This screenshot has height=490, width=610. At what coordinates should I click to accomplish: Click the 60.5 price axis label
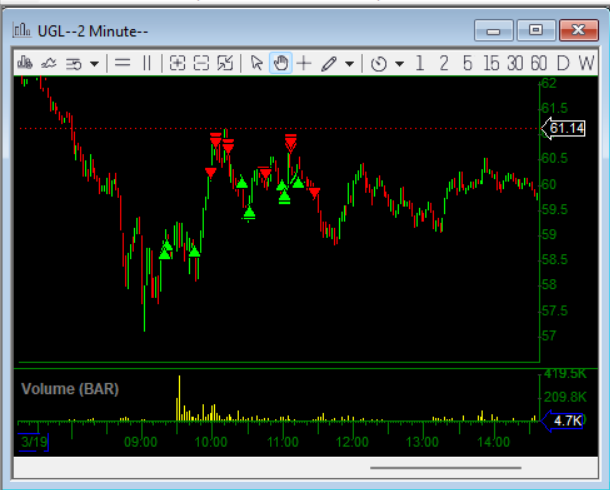point(555,158)
